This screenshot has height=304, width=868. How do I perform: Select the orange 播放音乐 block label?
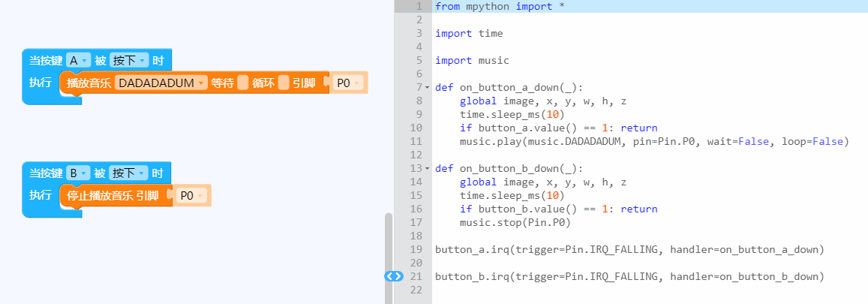coord(88,83)
